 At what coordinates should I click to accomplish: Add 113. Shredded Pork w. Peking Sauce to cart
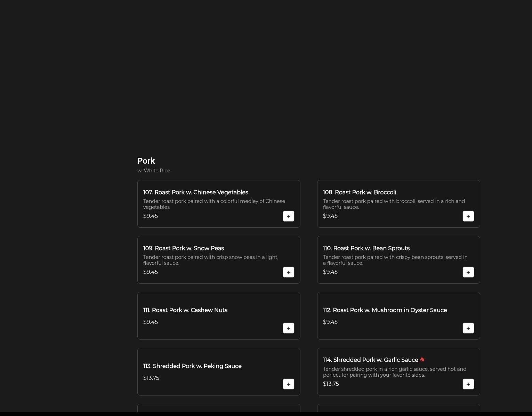(289, 384)
